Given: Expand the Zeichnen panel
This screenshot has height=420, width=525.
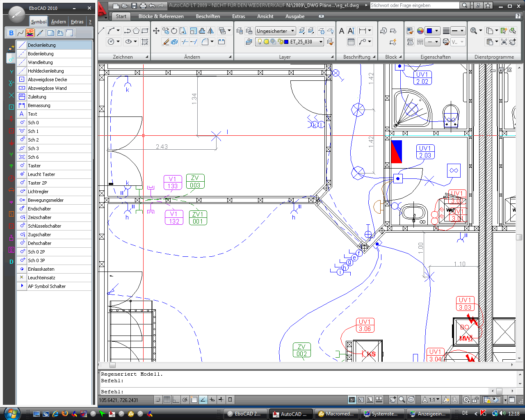Looking at the screenshot, I should click(146, 57).
